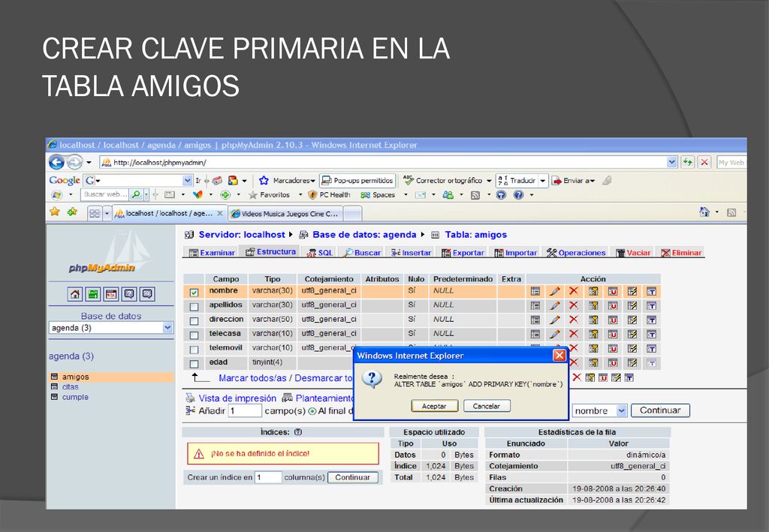Click primary key icon in 'with selected' row
Image resolution: width=769 pixels, height=532 pixels.
590,377
